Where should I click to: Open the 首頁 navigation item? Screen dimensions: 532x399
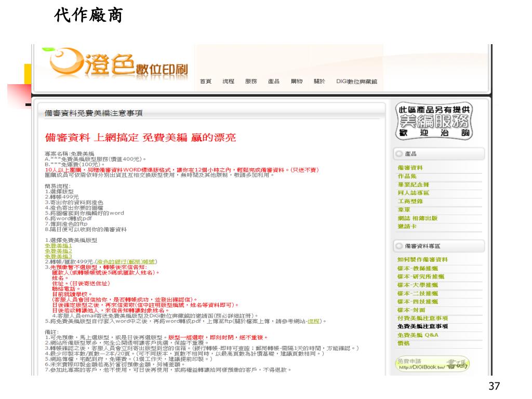pos(206,82)
